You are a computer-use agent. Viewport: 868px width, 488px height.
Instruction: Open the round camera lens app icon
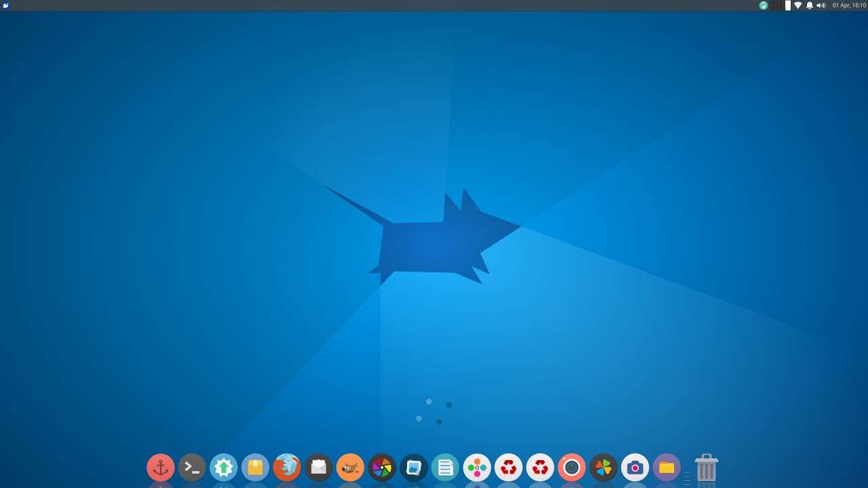click(572, 468)
